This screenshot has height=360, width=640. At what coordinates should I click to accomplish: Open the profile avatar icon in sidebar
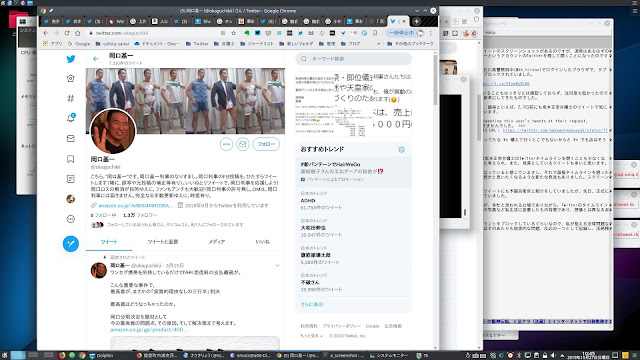(x=71, y=199)
